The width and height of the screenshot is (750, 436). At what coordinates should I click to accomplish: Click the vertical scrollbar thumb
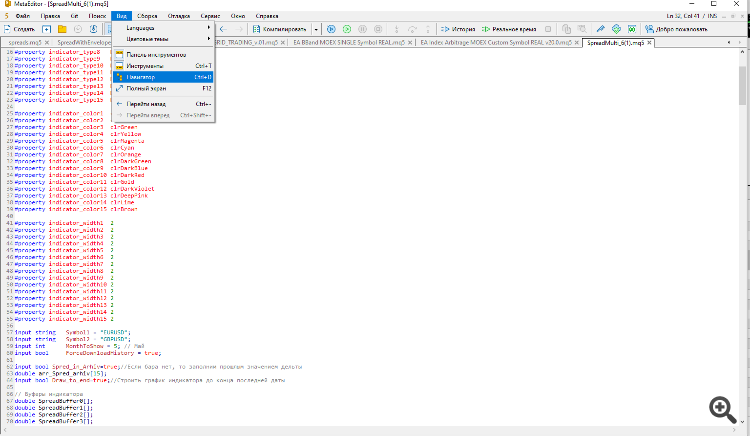click(x=742, y=85)
